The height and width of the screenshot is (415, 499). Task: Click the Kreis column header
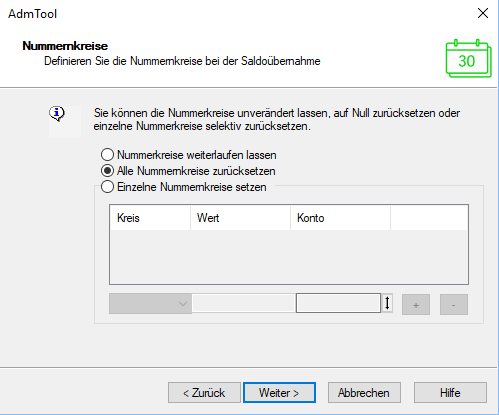coord(150,218)
